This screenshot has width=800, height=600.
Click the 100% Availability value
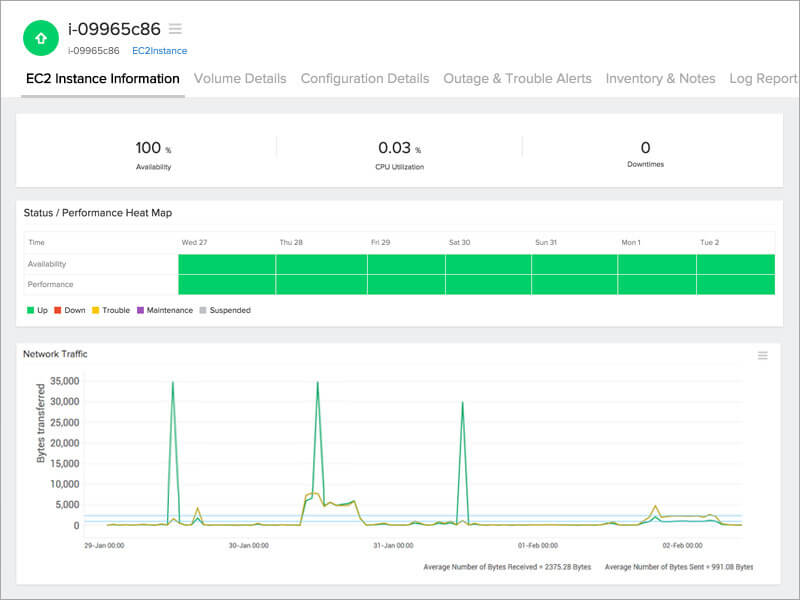(153, 148)
